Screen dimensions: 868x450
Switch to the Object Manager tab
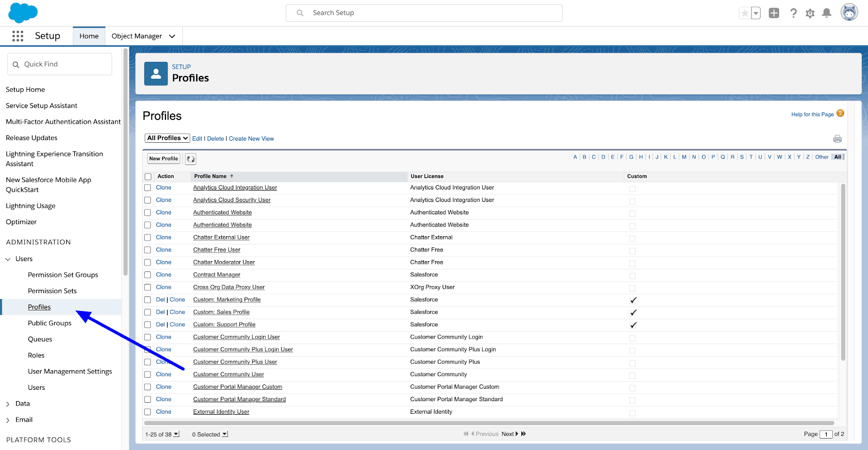pos(137,36)
